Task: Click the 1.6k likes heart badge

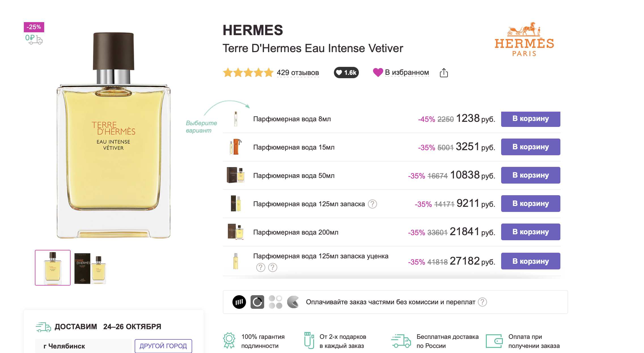Action: pyautogui.click(x=346, y=73)
